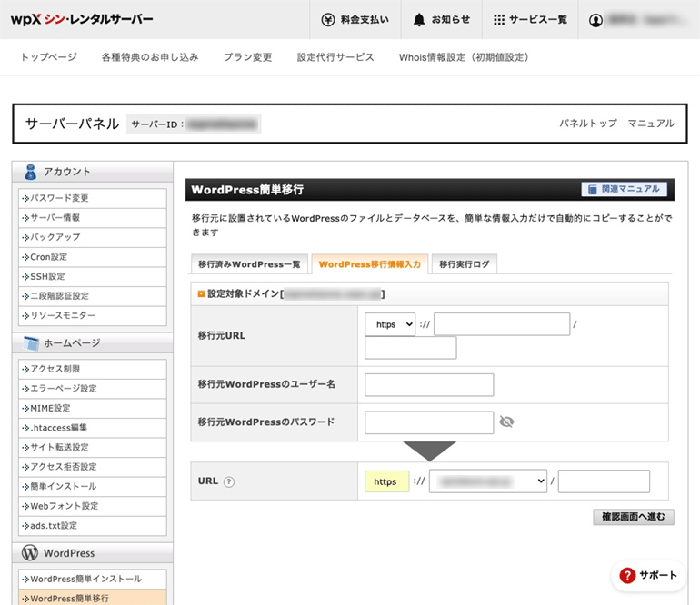Open サーバー情報 in sidebar
The height and width of the screenshot is (605, 700).
coord(93,218)
